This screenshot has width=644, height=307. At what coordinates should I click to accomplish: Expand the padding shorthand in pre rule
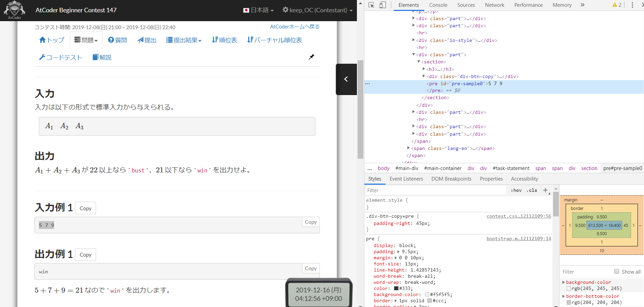(x=398, y=252)
